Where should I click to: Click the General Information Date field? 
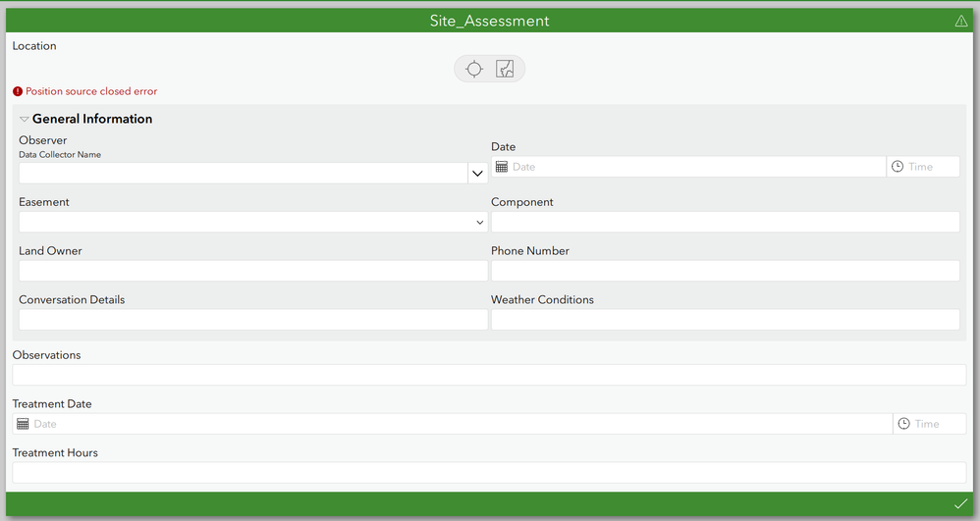pyautogui.click(x=688, y=167)
